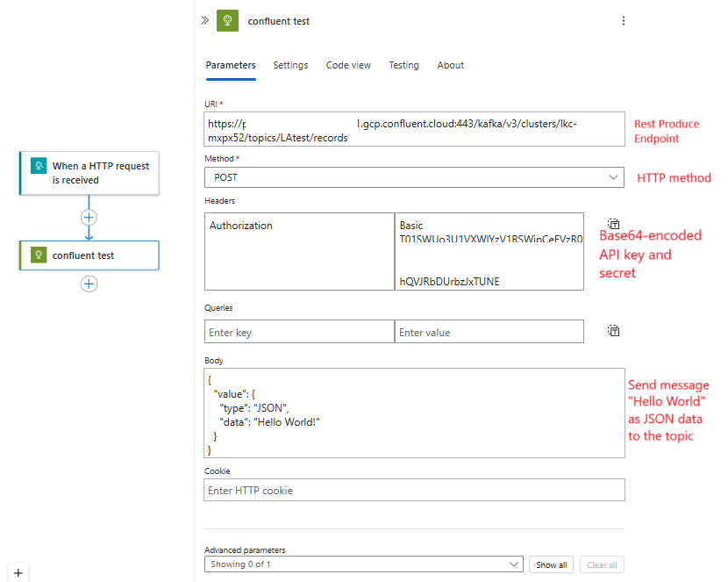Expand the Method POST dropdown
Viewport: 728px width, 582px height.
click(x=414, y=177)
